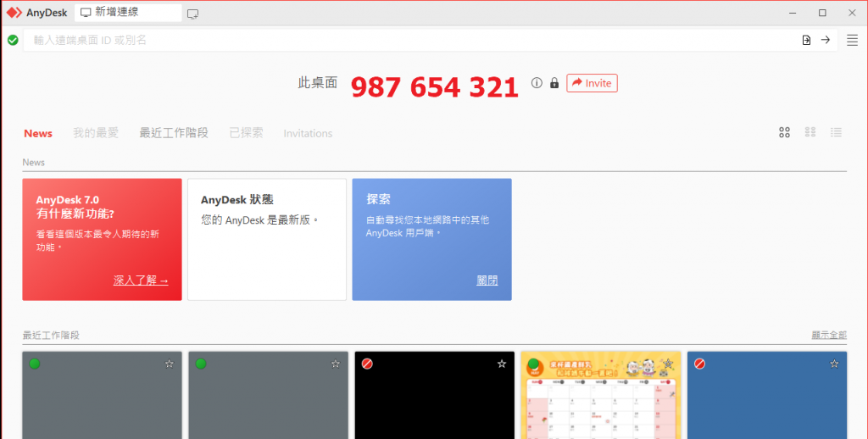This screenshot has width=868, height=439.
Task: Open the AnyDesk 7.0 news card
Action: [x=102, y=239]
